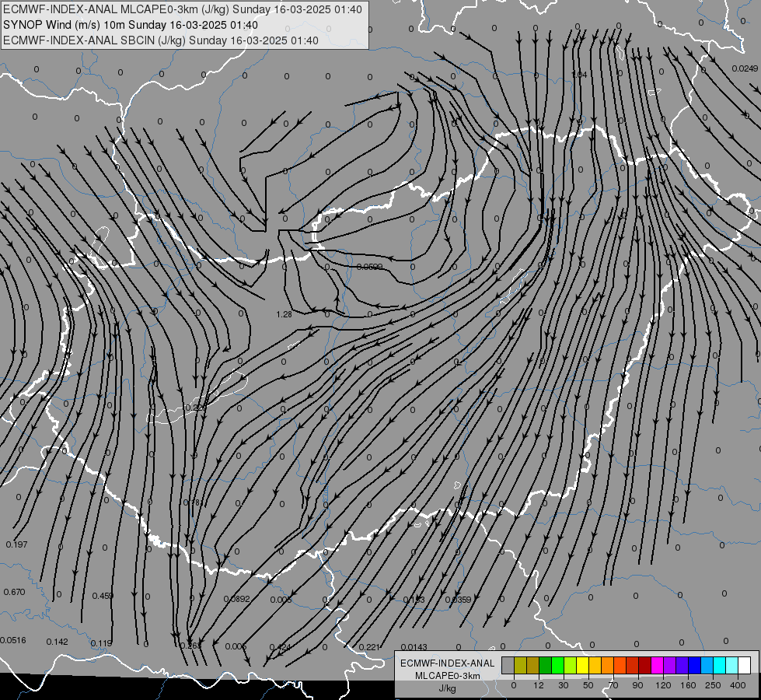Click the legend tick value 120

coord(663,685)
